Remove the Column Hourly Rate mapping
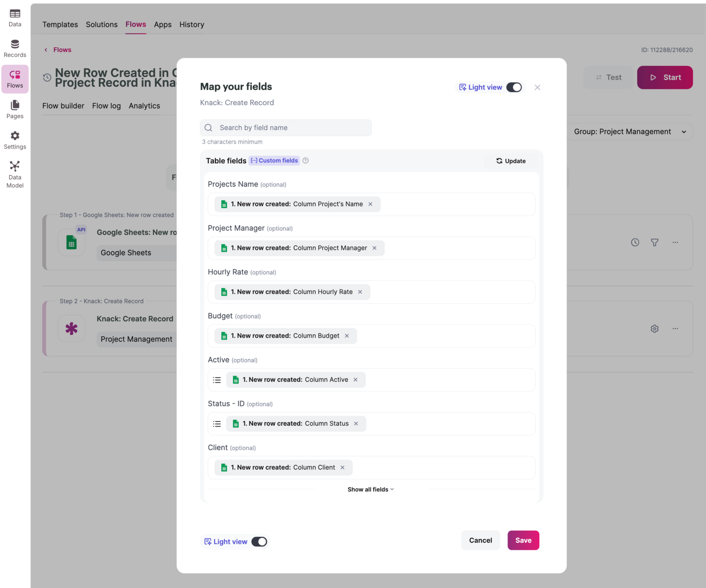Viewport: 706px width, 588px height. point(360,292)
